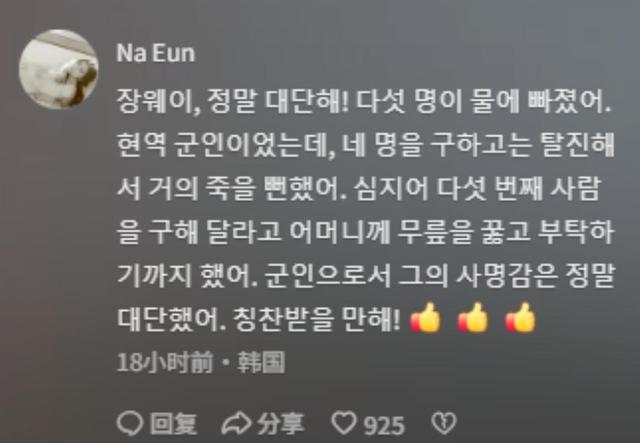Dislike the comment with the broken heart icon
This screenshot has height=443, width=640.
coord(444,423)
